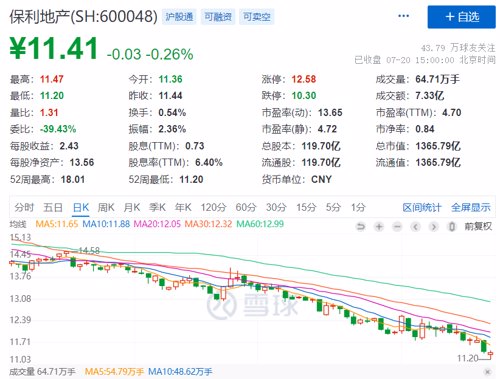500x379 pixels.
Task: Select the 60分 interval tab
Action: click(x=246, y=208)
